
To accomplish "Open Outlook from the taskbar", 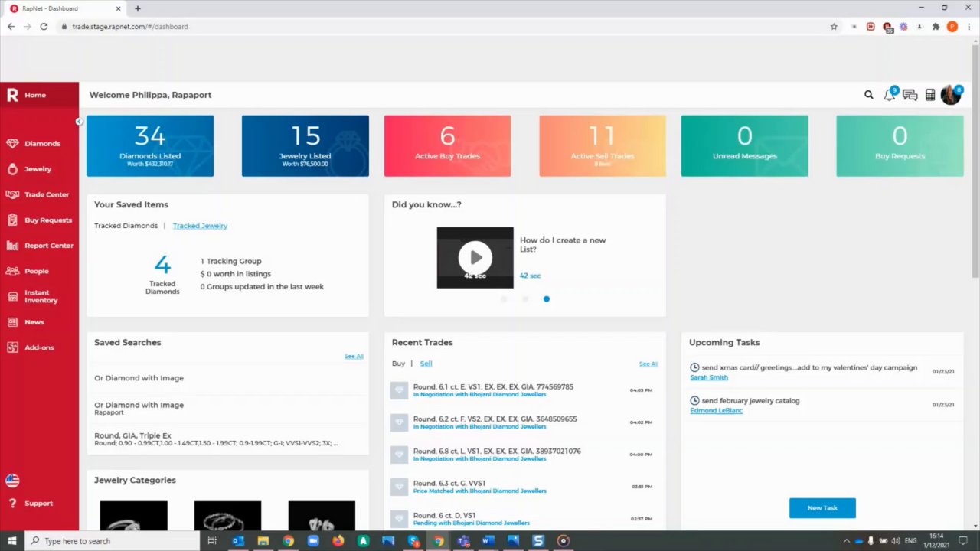I will (x=237, y=541).
